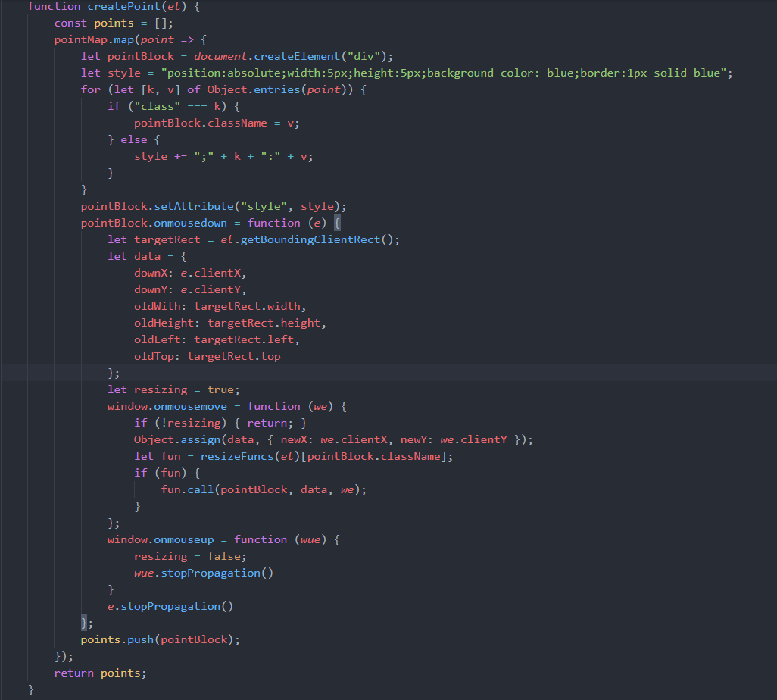The image size is (777, 700).
Task: Click e.stopPropagation() call
Action: coord(170,606)
